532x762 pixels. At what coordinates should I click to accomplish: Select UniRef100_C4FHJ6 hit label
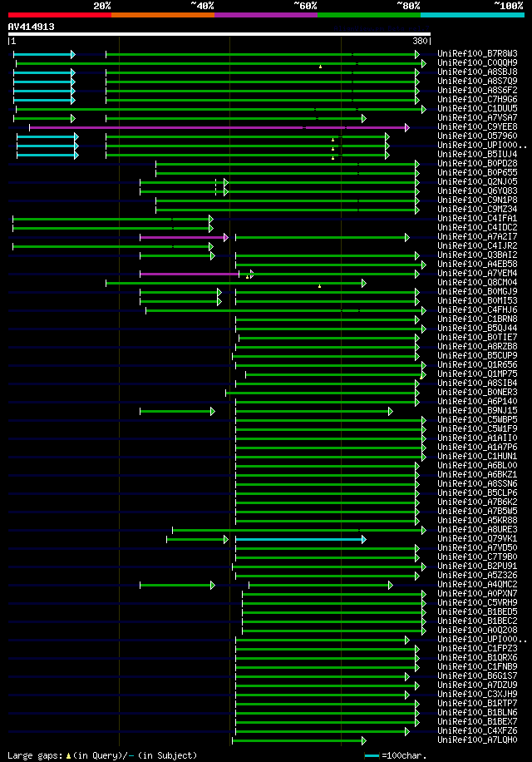coord(477,309)
